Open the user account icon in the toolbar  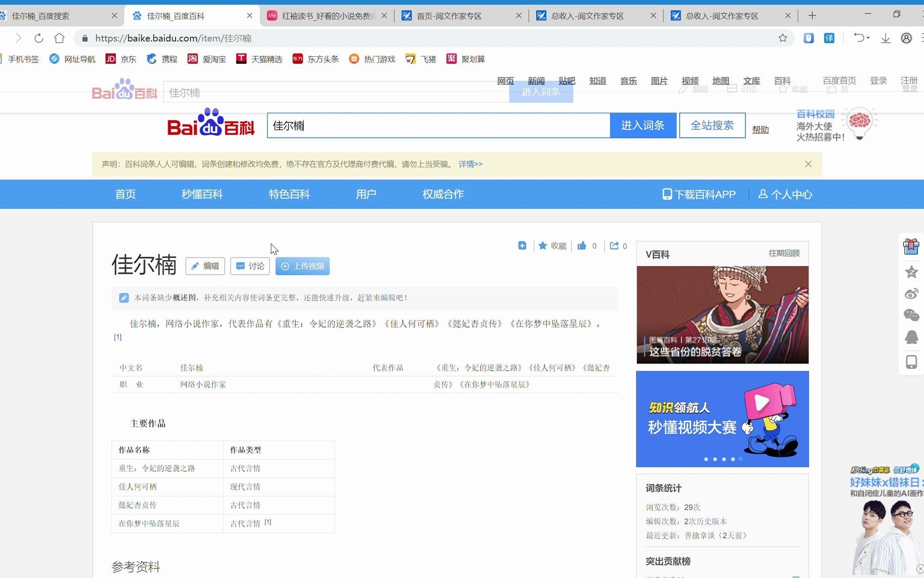(x=906, y=38)
